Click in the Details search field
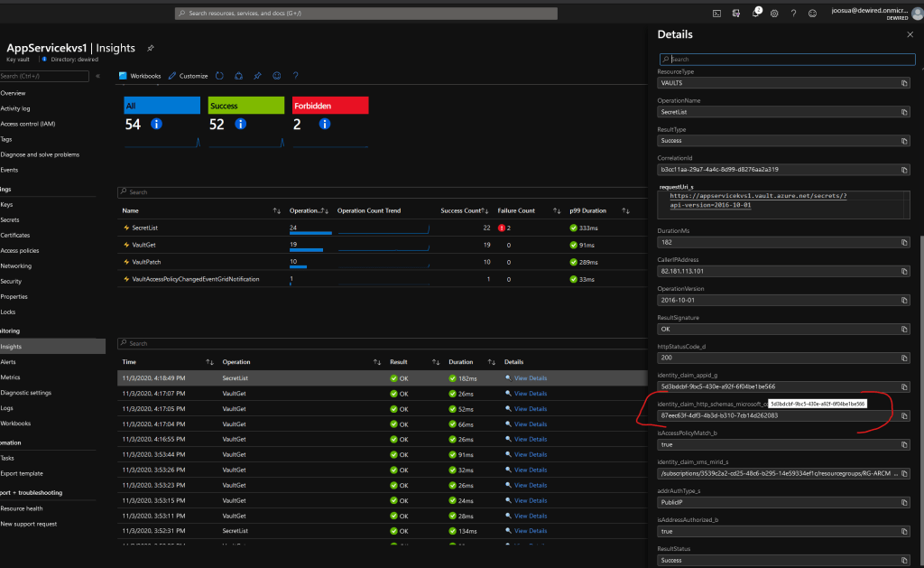The width and height of the screenshot is (924, 568). [786, 59]
